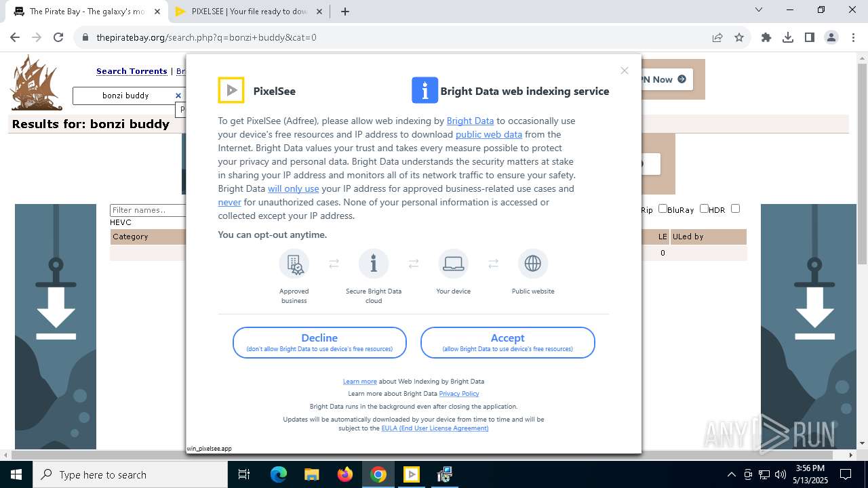
Task: Share this page via toolbar icon
Action: coord(717,38)
